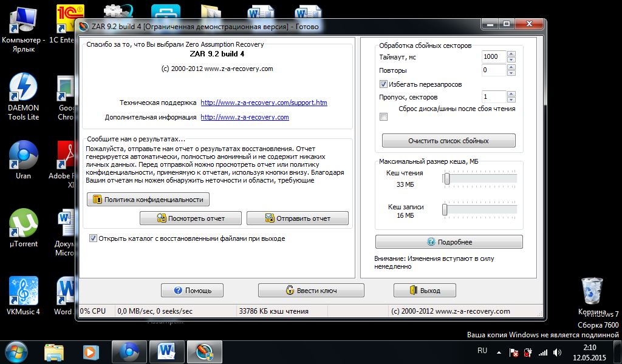Image resolution: width=622 pixels, height=364 pixels.
Task: Click the RU language indicator
Action: [482, 351]
